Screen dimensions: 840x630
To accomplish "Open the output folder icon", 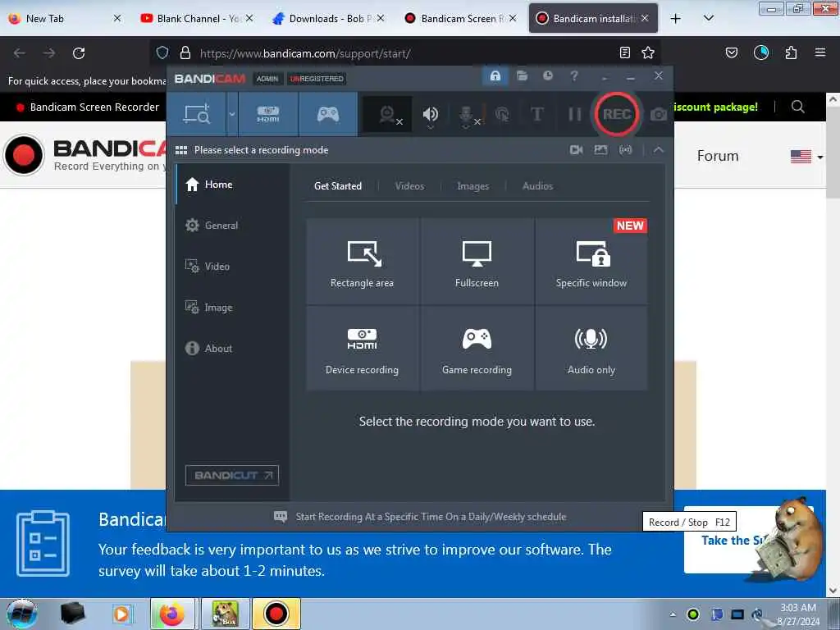I will point(522,75).
